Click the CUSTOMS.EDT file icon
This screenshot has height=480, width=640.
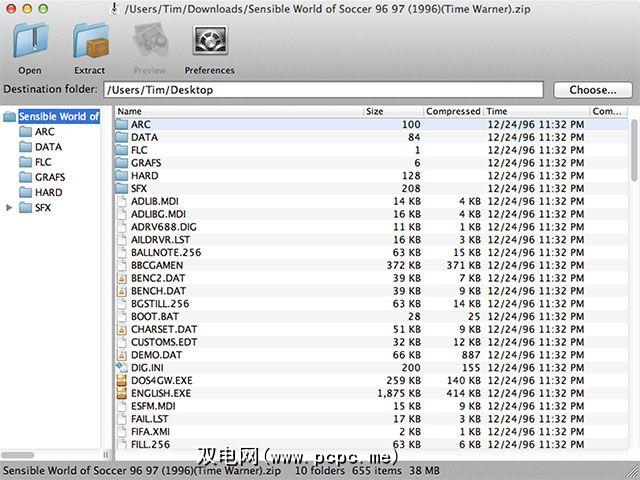tap(122, 342)
